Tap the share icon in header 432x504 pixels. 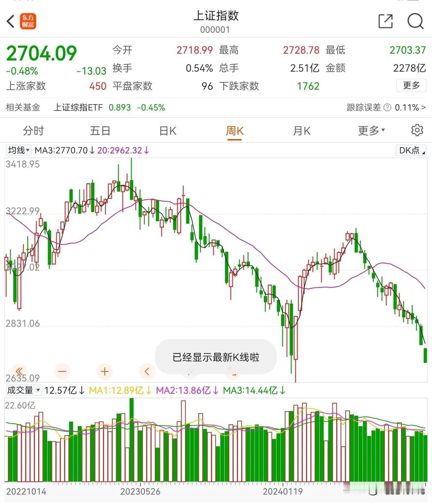386,21
